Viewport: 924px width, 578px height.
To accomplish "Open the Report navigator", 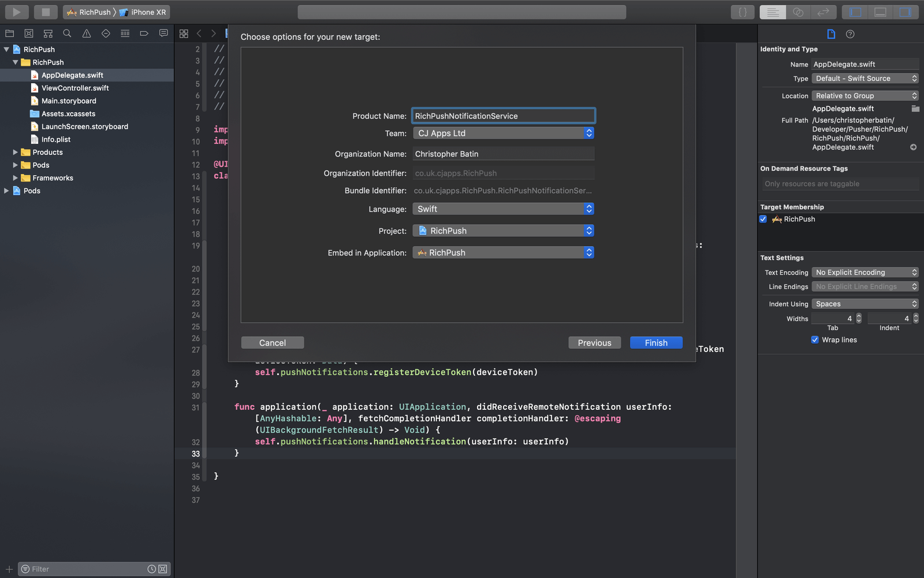I will pyautogui.click(x=163, y=34).
